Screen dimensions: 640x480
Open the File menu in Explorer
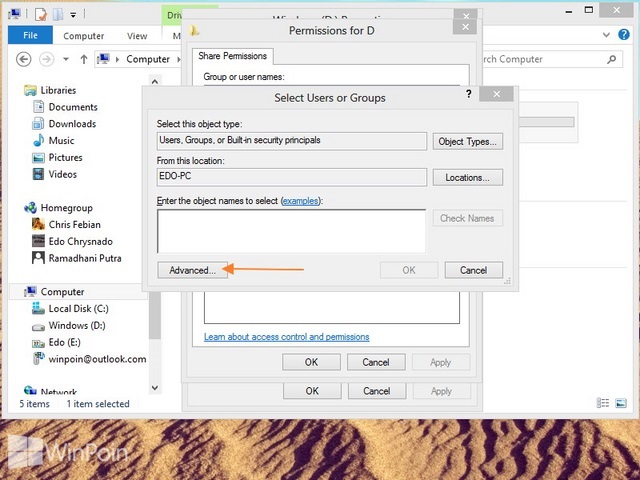pos(30,35)
